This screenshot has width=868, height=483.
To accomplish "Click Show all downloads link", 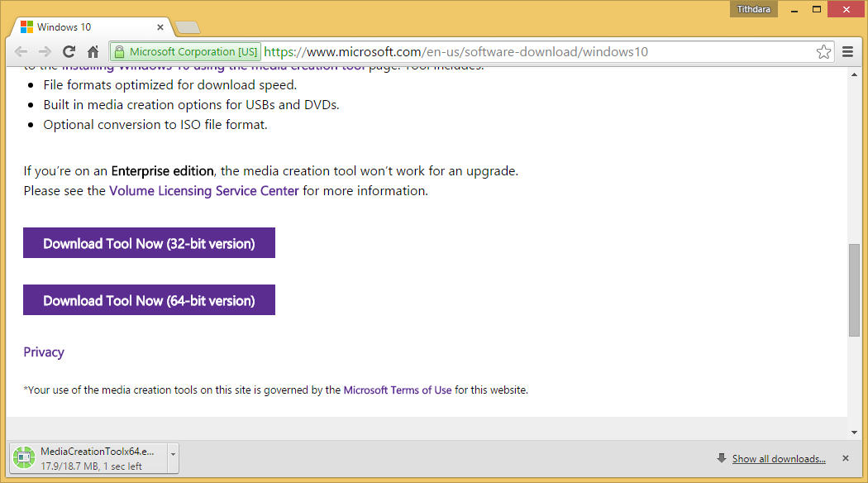I will pos(779,459).
